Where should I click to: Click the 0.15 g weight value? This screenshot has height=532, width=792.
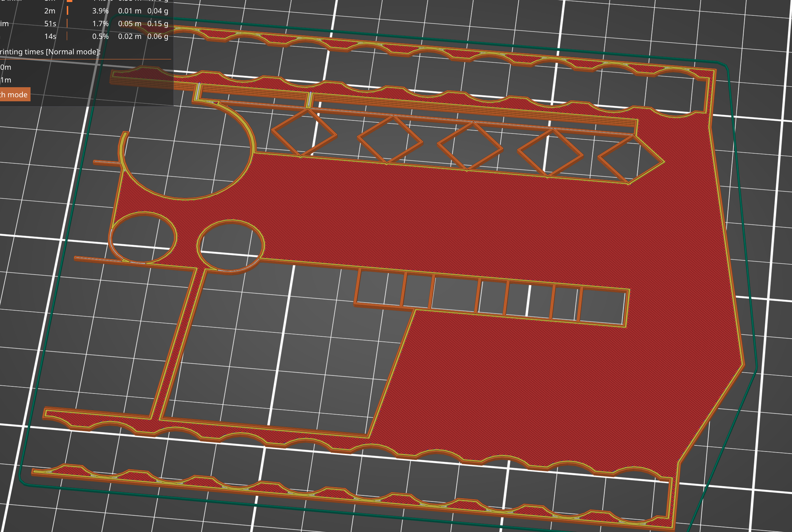click(158, 23)
